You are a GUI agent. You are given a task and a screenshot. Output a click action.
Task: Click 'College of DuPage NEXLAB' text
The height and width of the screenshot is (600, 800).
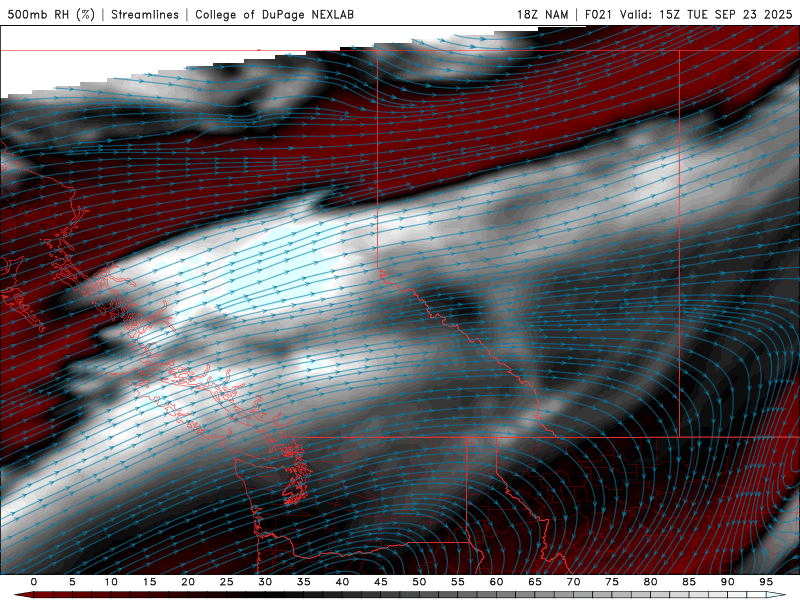click(x=274, y=14)
